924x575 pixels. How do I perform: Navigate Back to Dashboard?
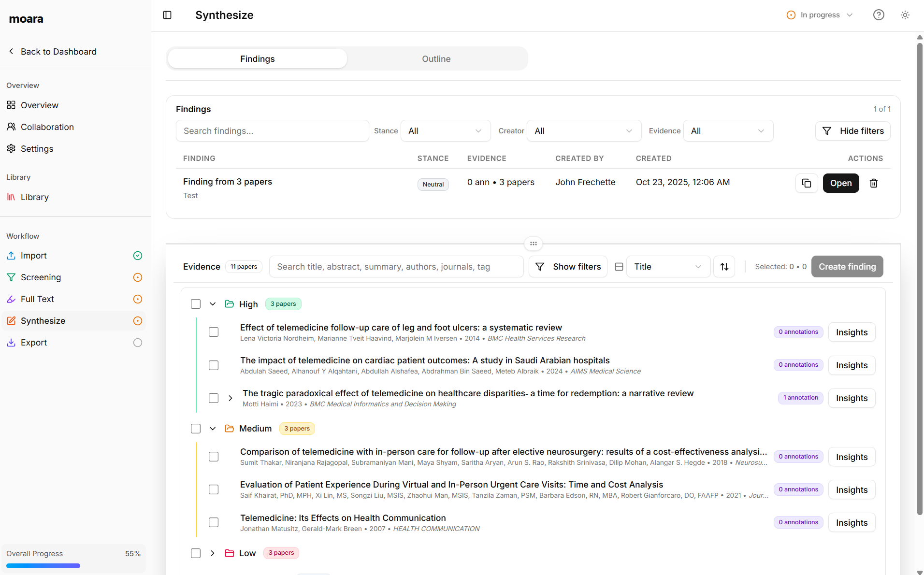pyautogui.click(x=52, y=51)
